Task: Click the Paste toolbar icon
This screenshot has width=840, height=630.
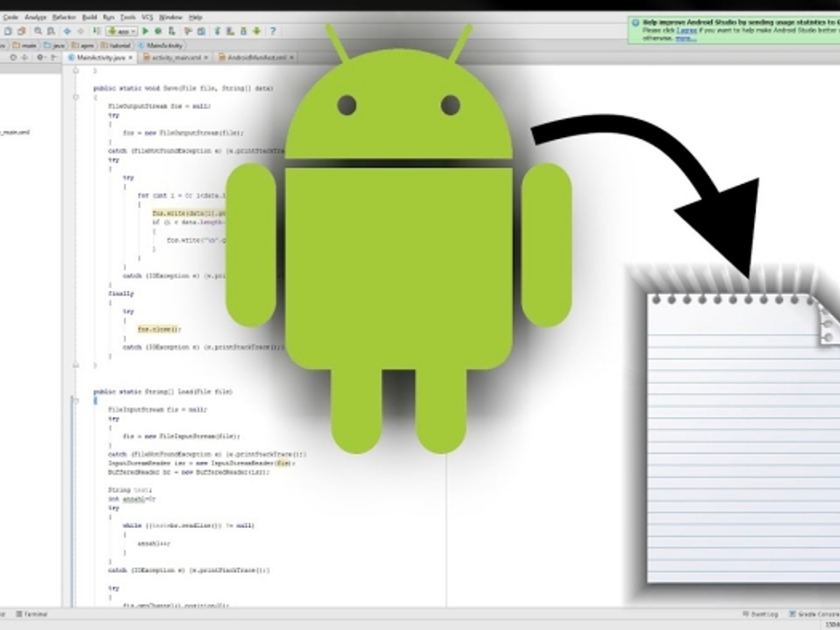Action: (x=21, y=31)
